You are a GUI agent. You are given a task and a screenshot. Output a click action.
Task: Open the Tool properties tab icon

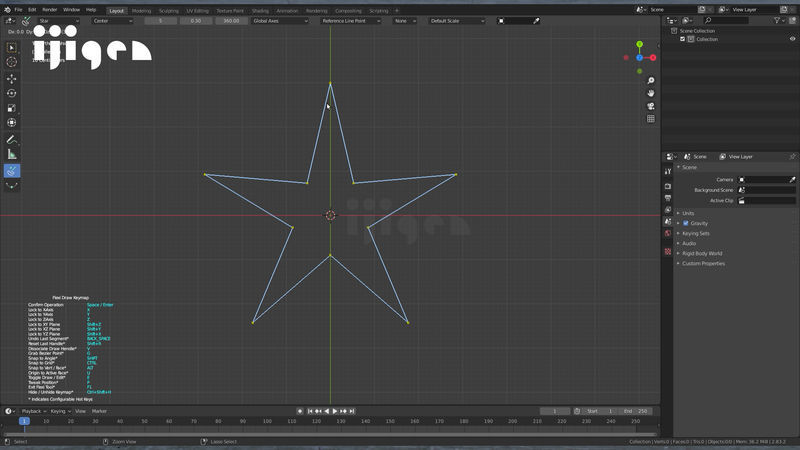(668, 171)
